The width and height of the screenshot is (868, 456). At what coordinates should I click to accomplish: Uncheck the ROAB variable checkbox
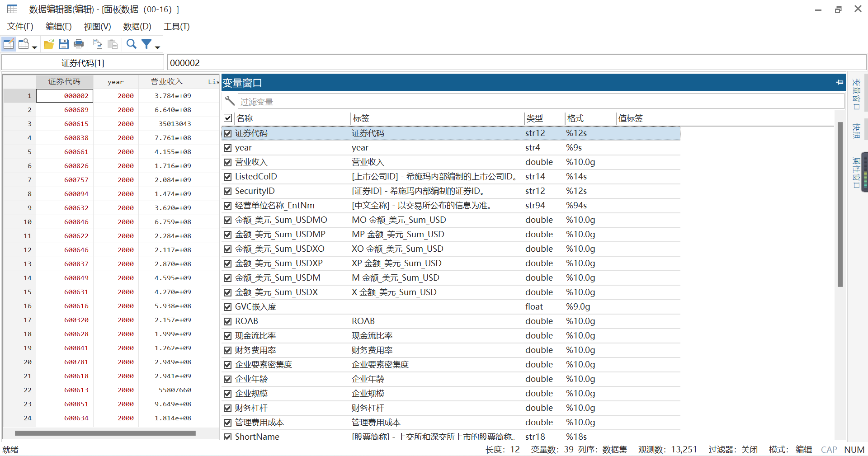click(x=227, y=321)
